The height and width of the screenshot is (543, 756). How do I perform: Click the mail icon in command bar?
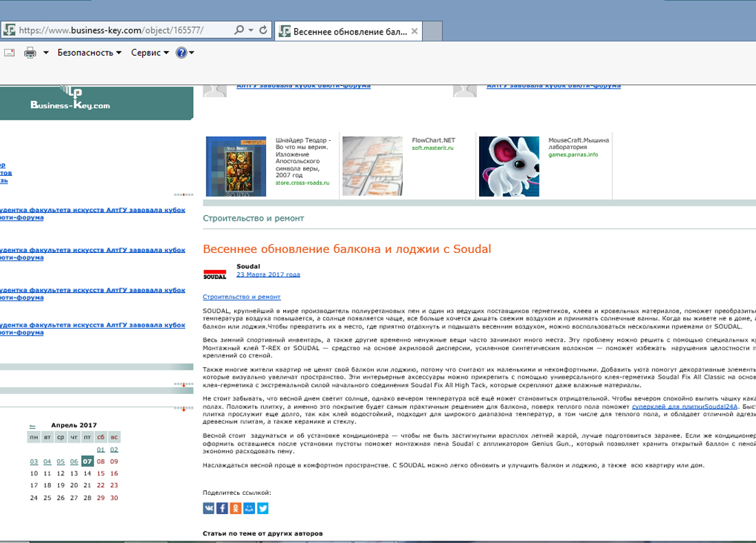click(x=9, y=52)
